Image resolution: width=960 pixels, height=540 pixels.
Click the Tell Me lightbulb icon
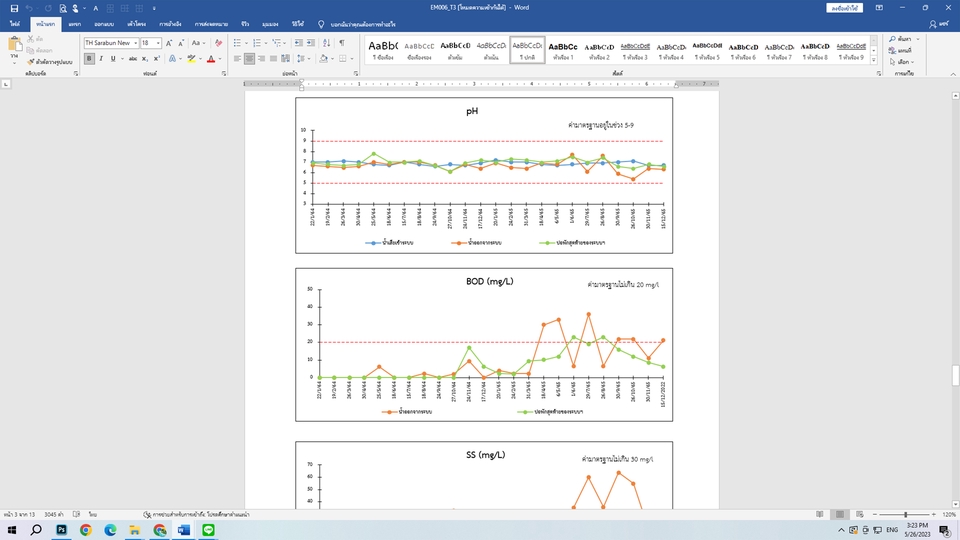coord(321,24)
